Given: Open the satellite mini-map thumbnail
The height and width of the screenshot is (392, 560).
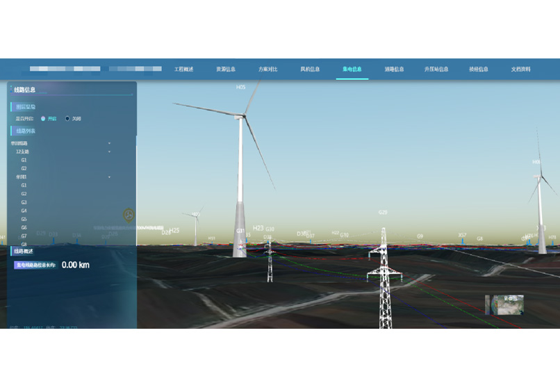Looking at the screenshot, I should 504,305.
